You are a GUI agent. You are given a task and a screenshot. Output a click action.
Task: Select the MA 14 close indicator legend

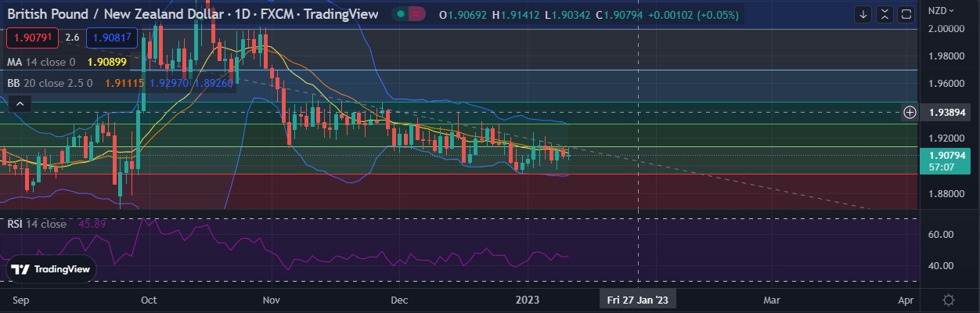(41, 62)
